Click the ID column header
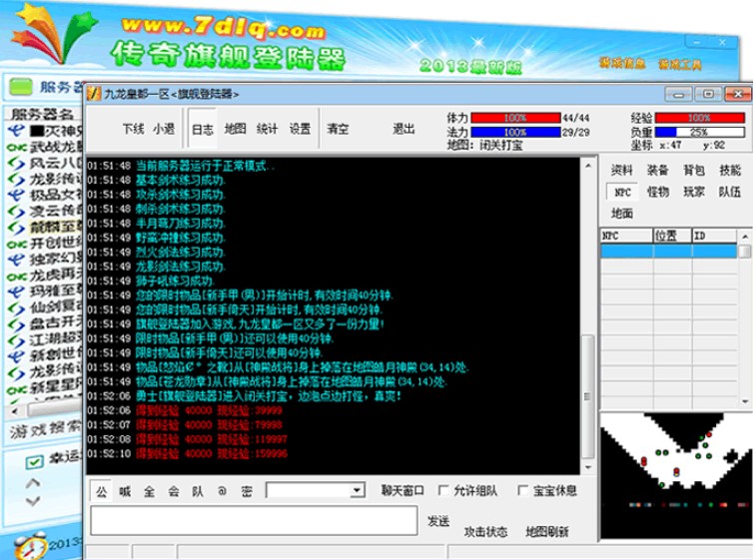This screenshot has width=753, height=560. coord(714,236)
